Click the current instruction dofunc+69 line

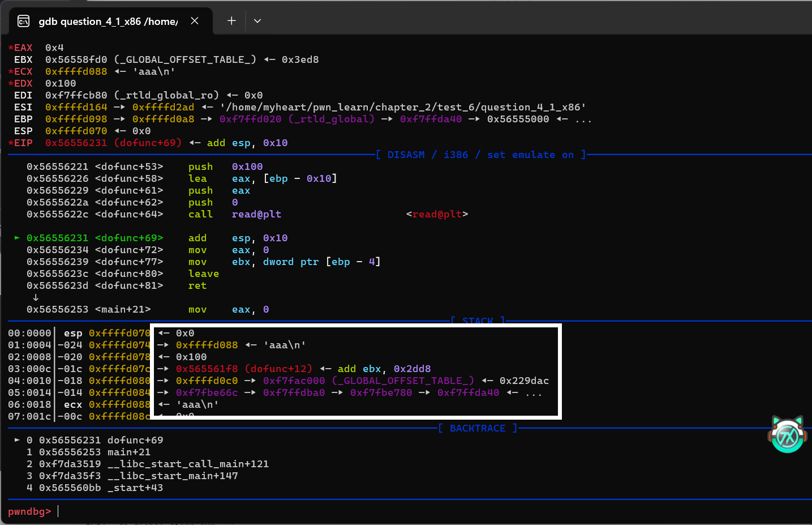151,238
